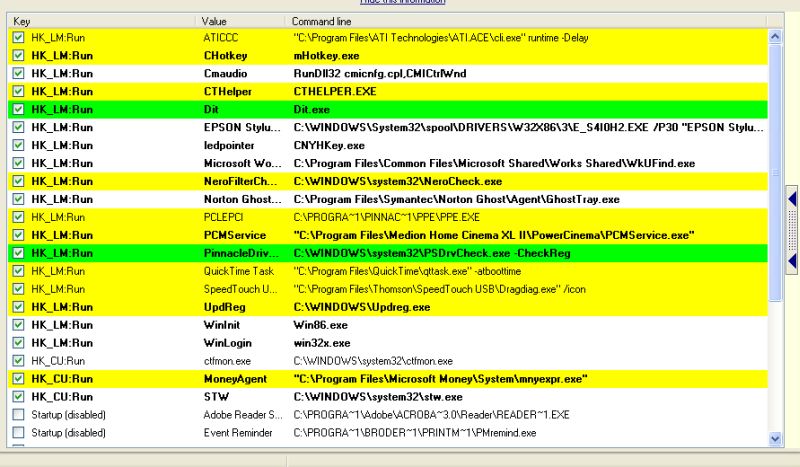Screen dimensions: 800x467
Task: Toggle the ctfmon.exe entry checkbox
Action: pyautogui.click(x=18, y=361)
